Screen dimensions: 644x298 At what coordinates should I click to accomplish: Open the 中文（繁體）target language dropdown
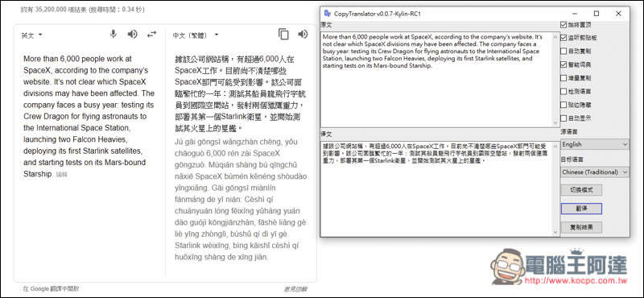tap(196, 35)
